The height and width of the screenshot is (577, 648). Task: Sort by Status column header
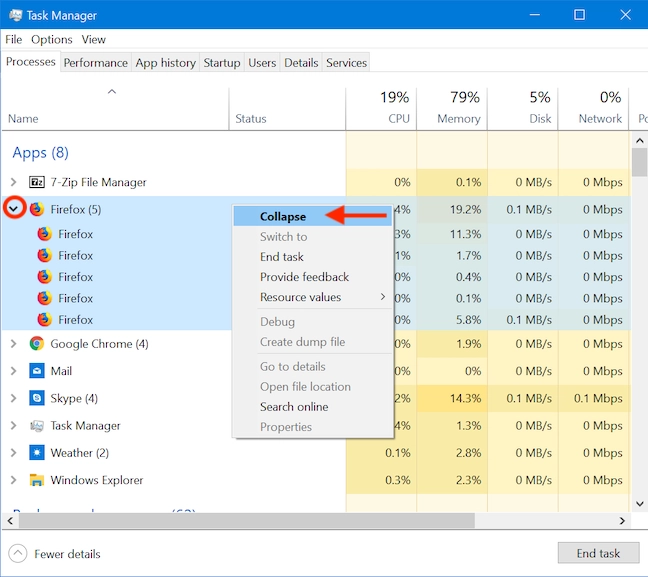[287, 108]
